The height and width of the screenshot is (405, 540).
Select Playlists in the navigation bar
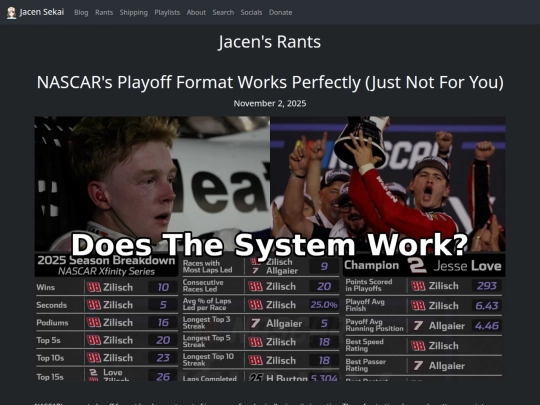pyautogui.click(x=167, y=12)
